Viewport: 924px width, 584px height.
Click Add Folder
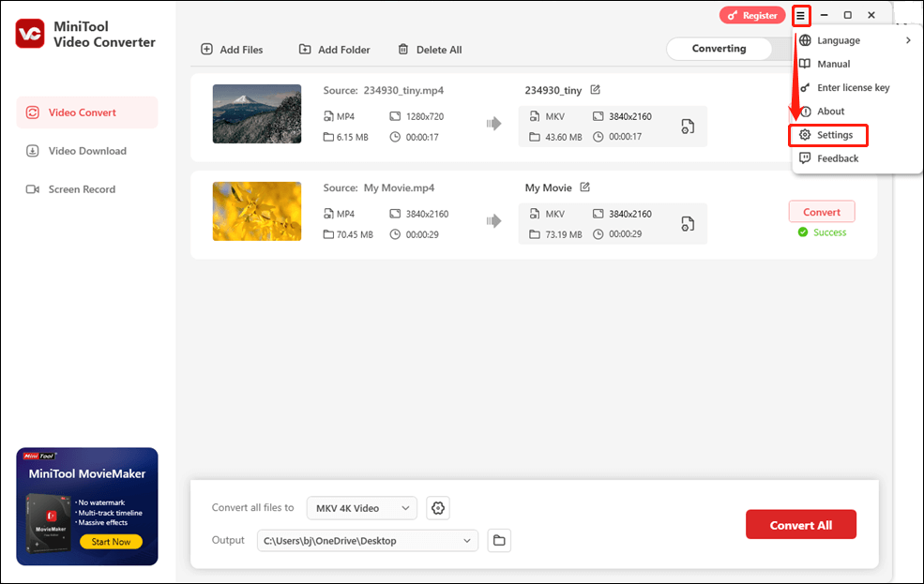click(334, 50)
